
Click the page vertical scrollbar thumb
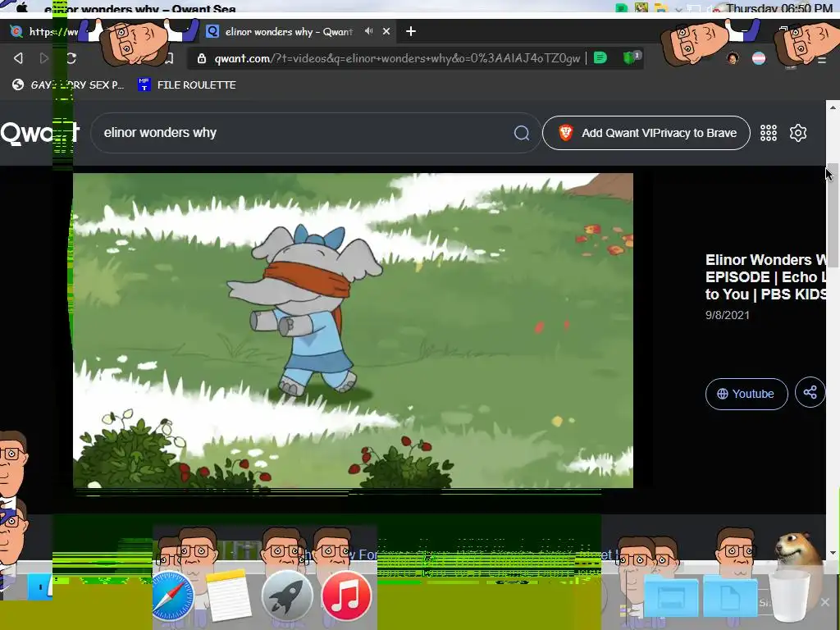[833, 214]
